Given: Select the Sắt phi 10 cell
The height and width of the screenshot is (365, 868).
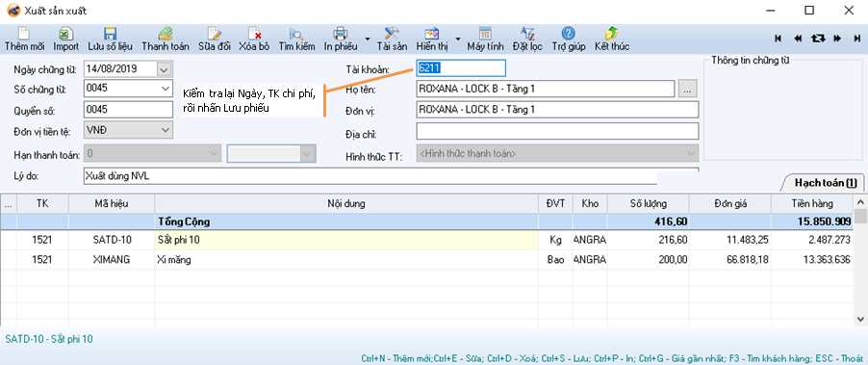Looking at the screenshot, I should point(346,241).
